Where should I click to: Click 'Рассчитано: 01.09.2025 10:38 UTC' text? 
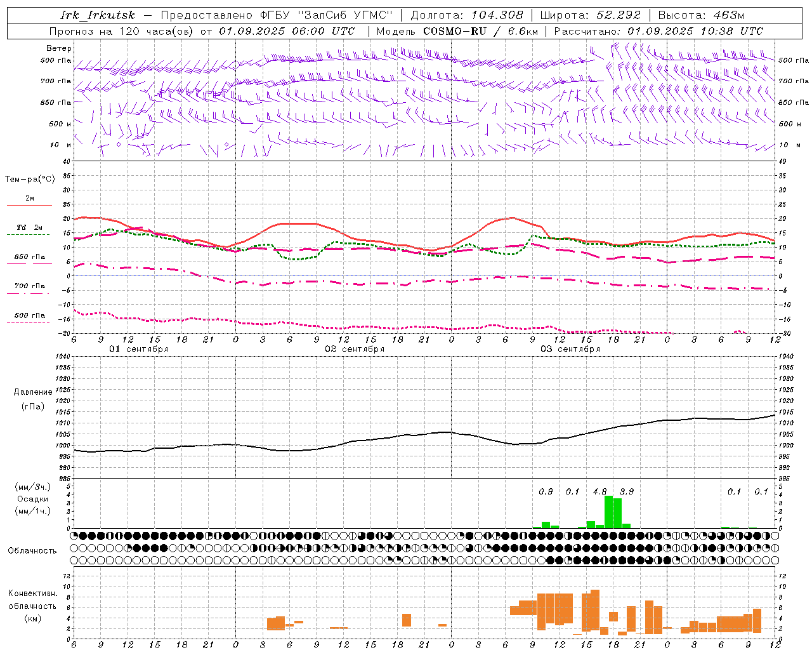(658, 31)
